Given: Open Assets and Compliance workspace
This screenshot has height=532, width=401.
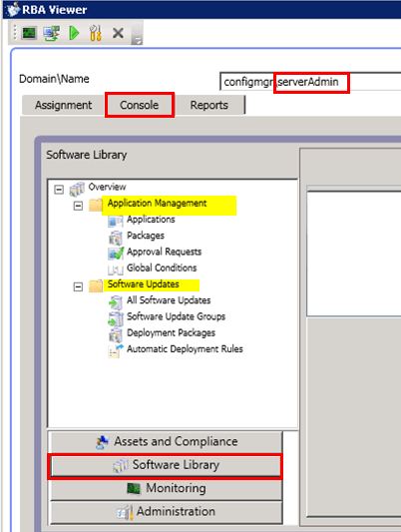Looking at the screenshot, I should pos(167,442).
